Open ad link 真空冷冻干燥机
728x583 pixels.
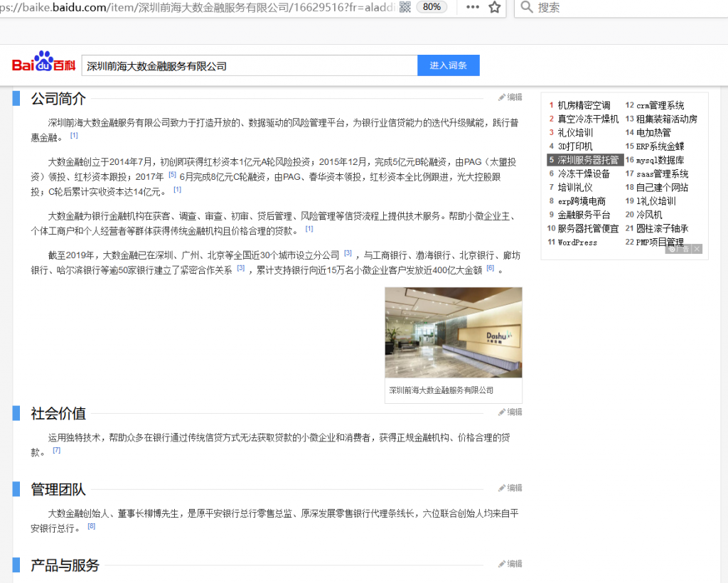click(588, 119)
